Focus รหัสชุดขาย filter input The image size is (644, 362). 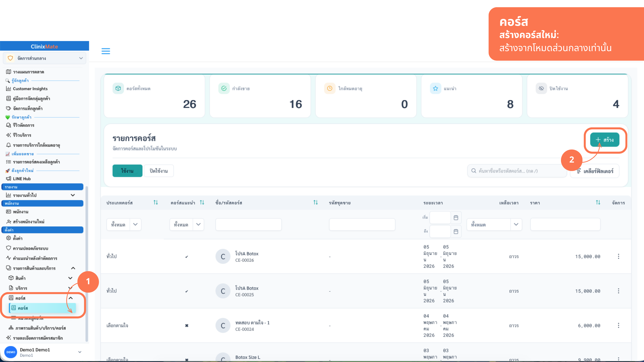[x=362, y=225]
